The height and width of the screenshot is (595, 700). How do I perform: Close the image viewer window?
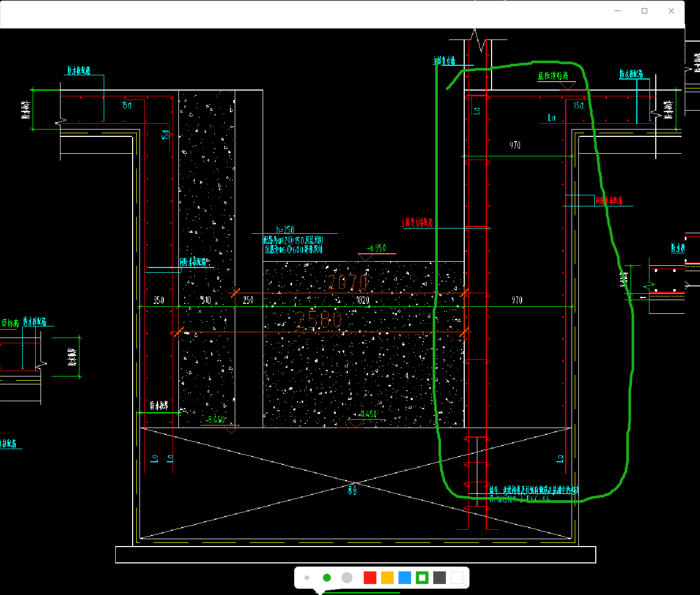671,11
